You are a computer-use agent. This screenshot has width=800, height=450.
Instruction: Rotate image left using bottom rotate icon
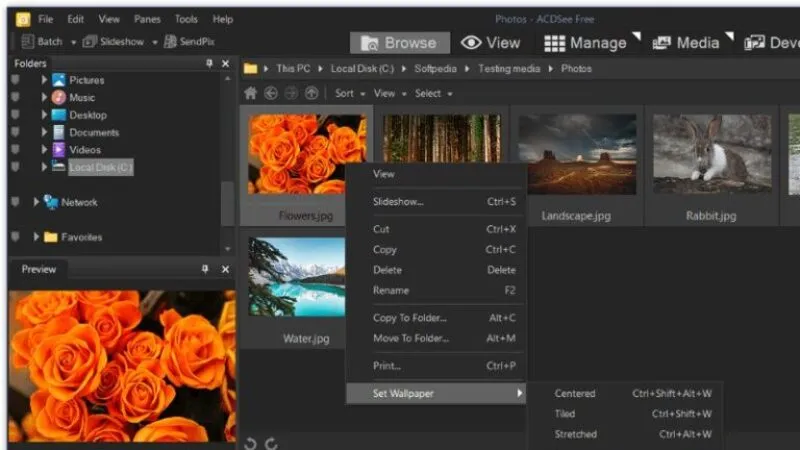pyautogui.click(x=251, y=443)
